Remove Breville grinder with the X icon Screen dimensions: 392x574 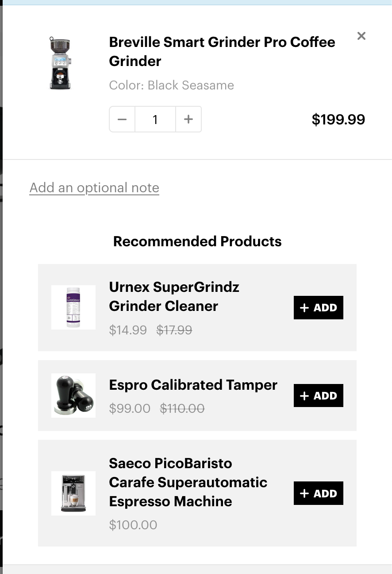(x=361, y=36)
